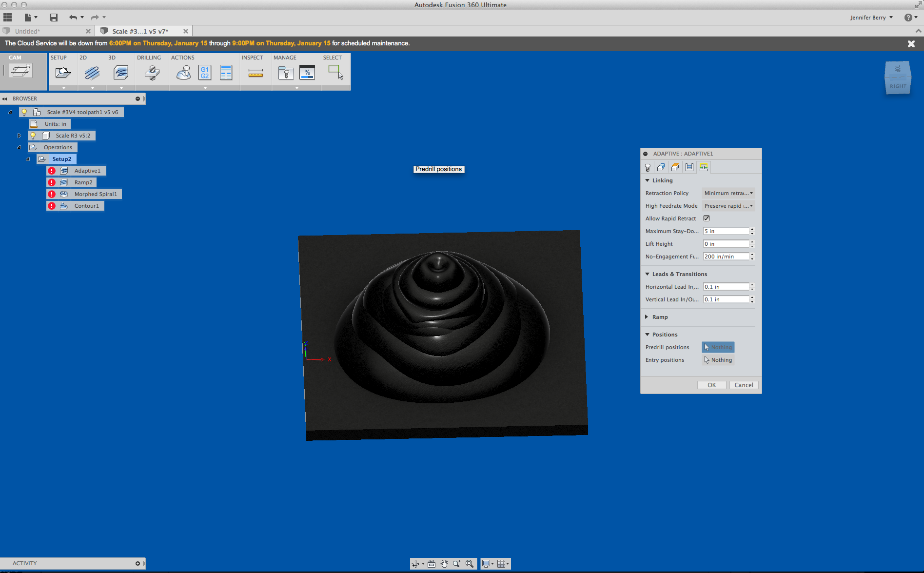Toggle the Allow Rapid Retract checkbox
Viewport: 924px width, 573px height.
707,218
